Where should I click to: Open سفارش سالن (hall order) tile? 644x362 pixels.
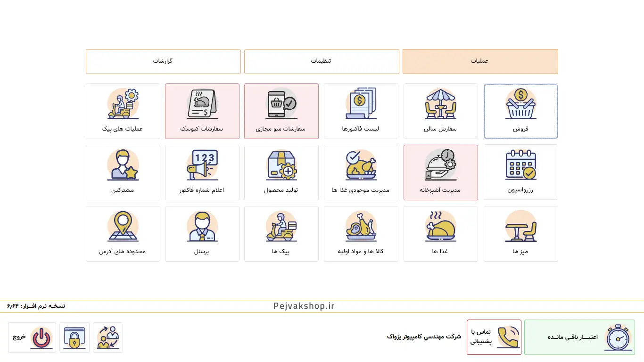click(440, 111)
